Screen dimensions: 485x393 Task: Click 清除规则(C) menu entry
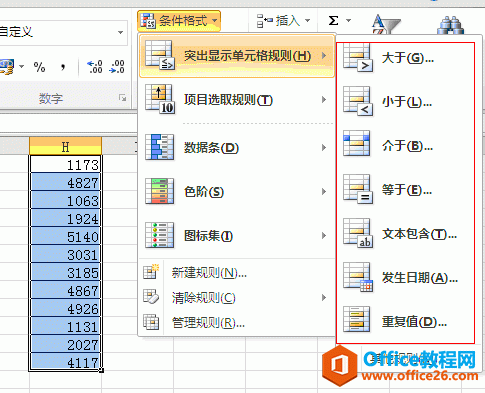(x=237, y=298)
